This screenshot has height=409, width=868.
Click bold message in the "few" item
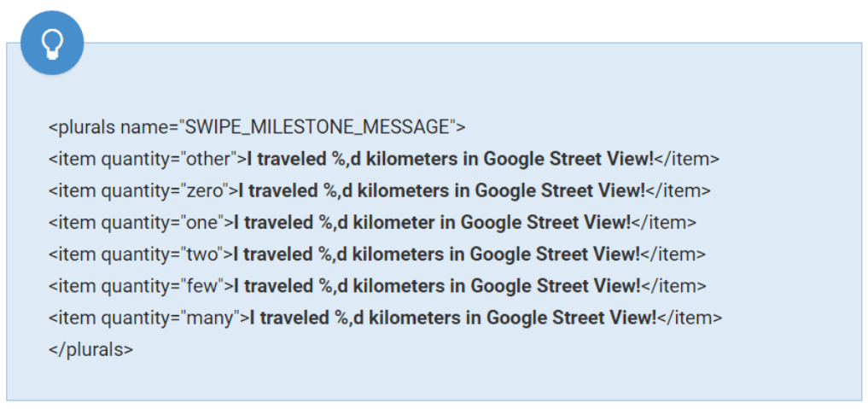tap(436, 286)
